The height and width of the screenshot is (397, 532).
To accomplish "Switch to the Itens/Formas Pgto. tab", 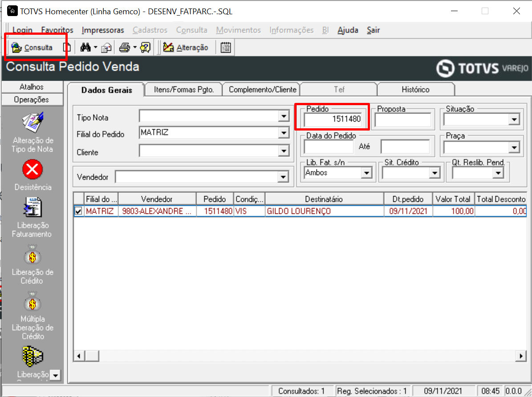I will pos(184,90).
